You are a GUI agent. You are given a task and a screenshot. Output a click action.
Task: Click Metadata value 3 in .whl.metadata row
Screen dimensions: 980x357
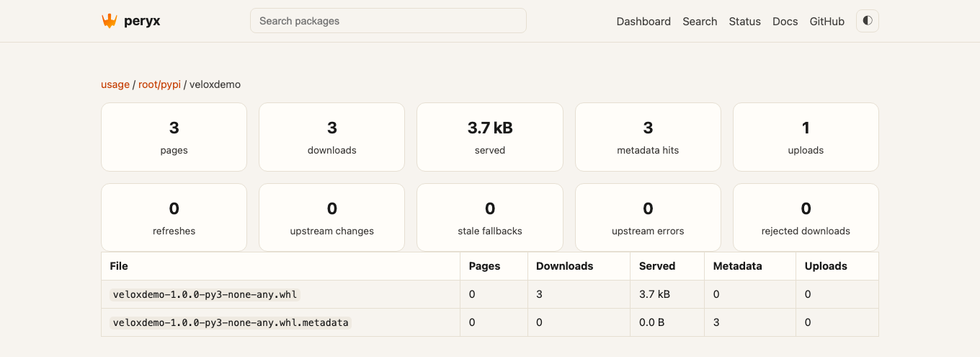[716, 322]
